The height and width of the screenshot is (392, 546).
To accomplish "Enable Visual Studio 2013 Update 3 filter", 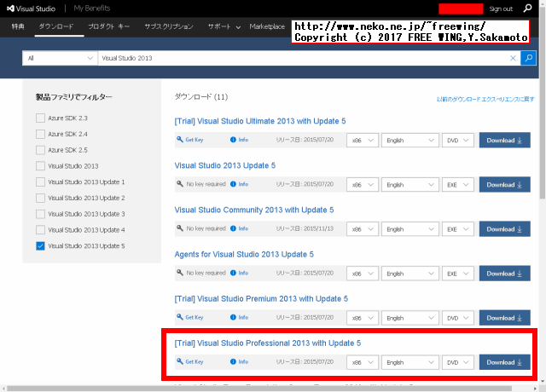I will pyautogui.click(x=40, y=214).
